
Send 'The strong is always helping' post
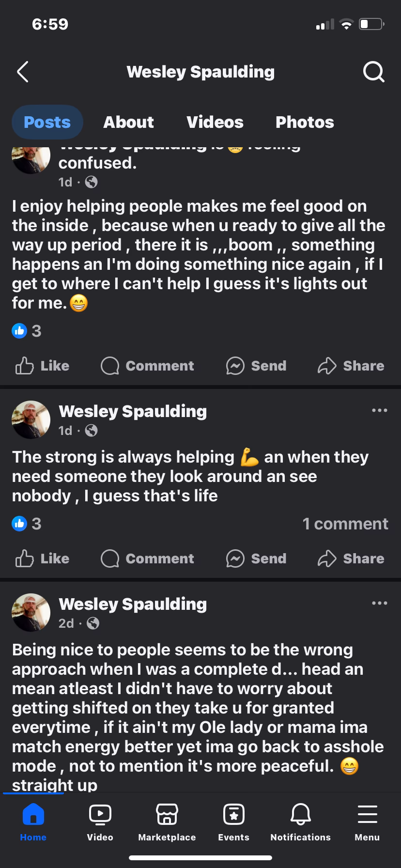point(256,558)
